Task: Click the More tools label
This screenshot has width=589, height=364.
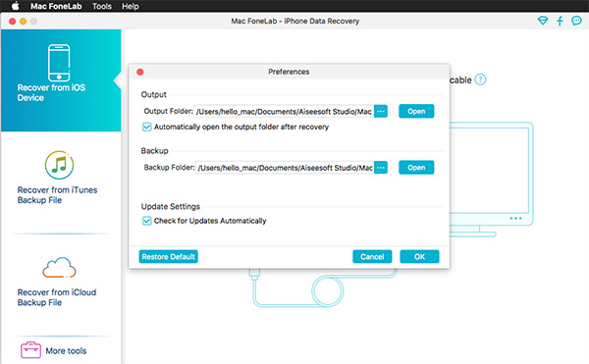Action: tap(66, 351)
